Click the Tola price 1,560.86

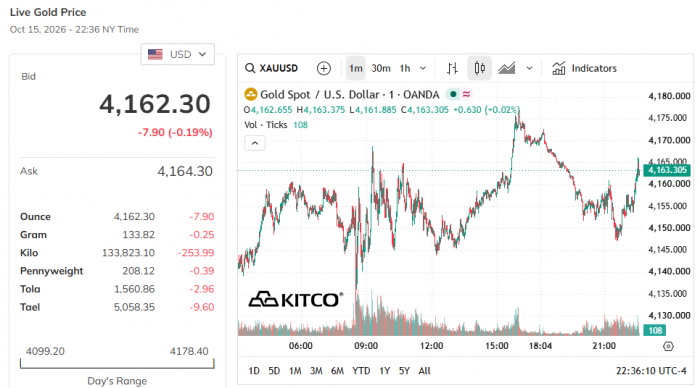134,289
